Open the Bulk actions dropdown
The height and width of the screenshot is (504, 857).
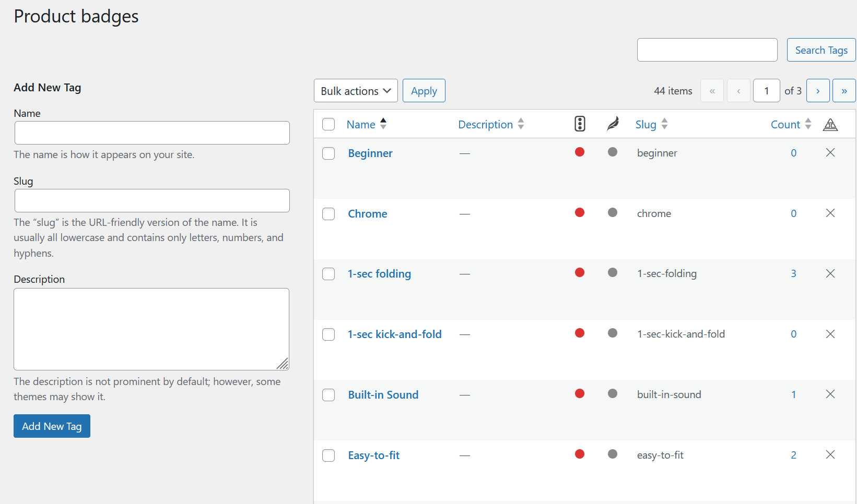(x=356, y=91)
